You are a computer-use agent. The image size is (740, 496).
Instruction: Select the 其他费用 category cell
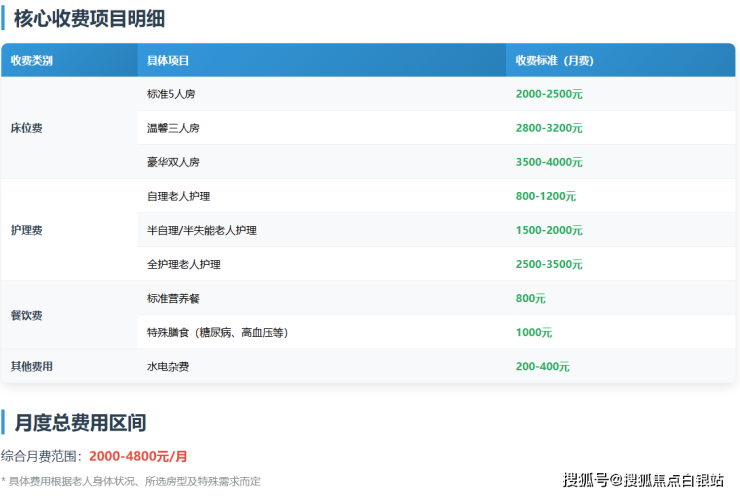[32, 366]
